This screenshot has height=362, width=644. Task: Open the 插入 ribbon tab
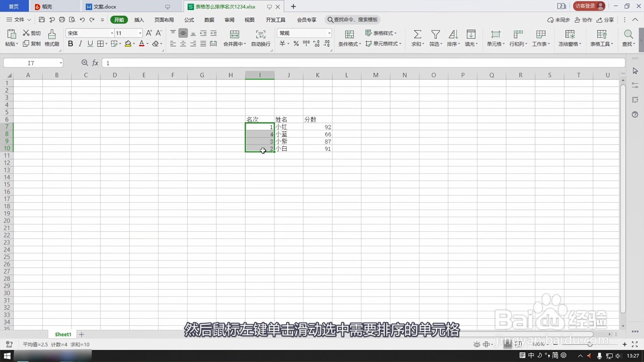point(139,20)
